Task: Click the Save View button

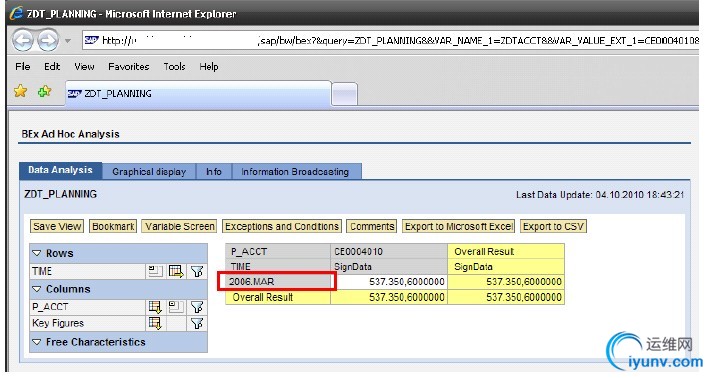Action: tap(57, 227)
